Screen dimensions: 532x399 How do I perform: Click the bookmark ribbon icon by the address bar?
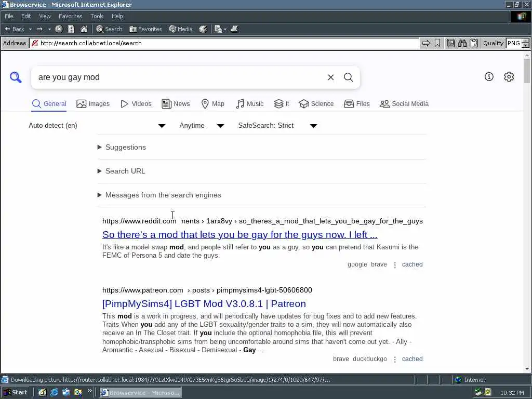(437, 43)
